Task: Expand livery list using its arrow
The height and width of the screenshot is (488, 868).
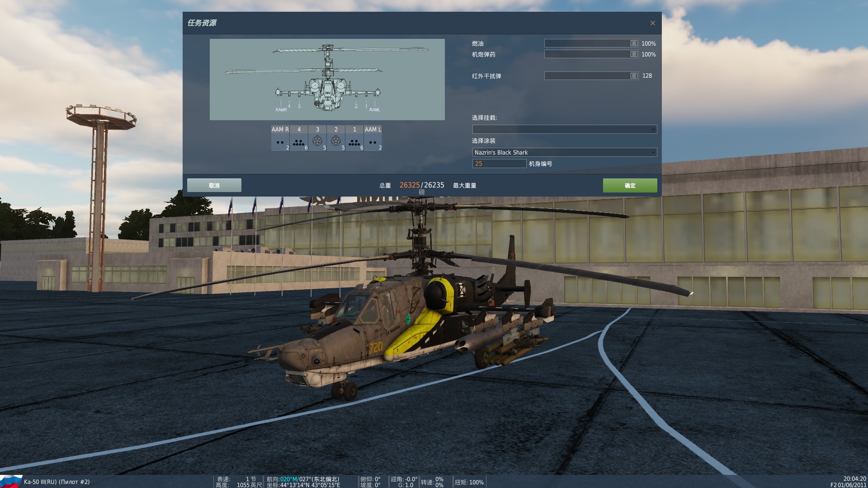Action: (x=653, y=153)
